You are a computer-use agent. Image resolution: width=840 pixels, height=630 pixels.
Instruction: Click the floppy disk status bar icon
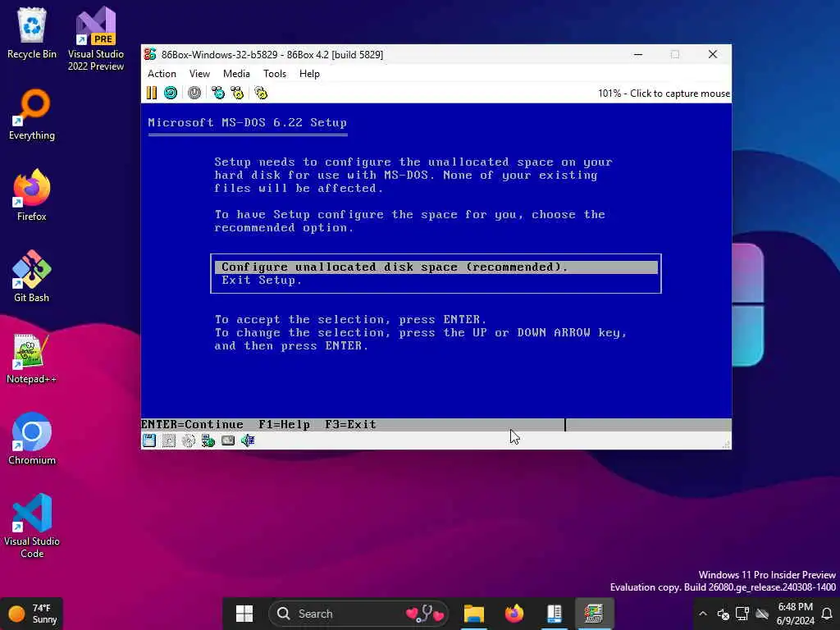pos(149,441)
